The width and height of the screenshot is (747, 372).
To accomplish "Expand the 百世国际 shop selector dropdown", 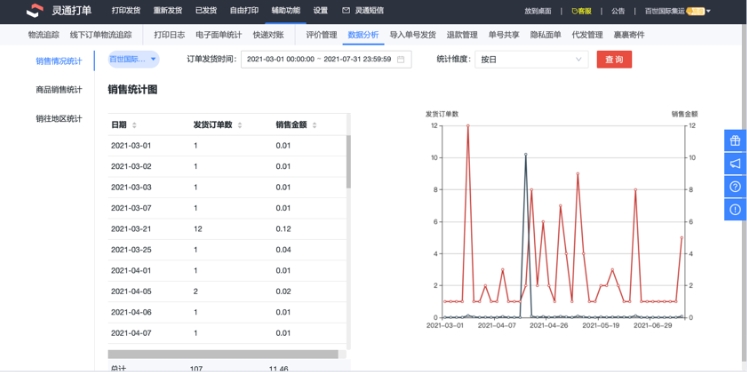I will click(134, 60).
